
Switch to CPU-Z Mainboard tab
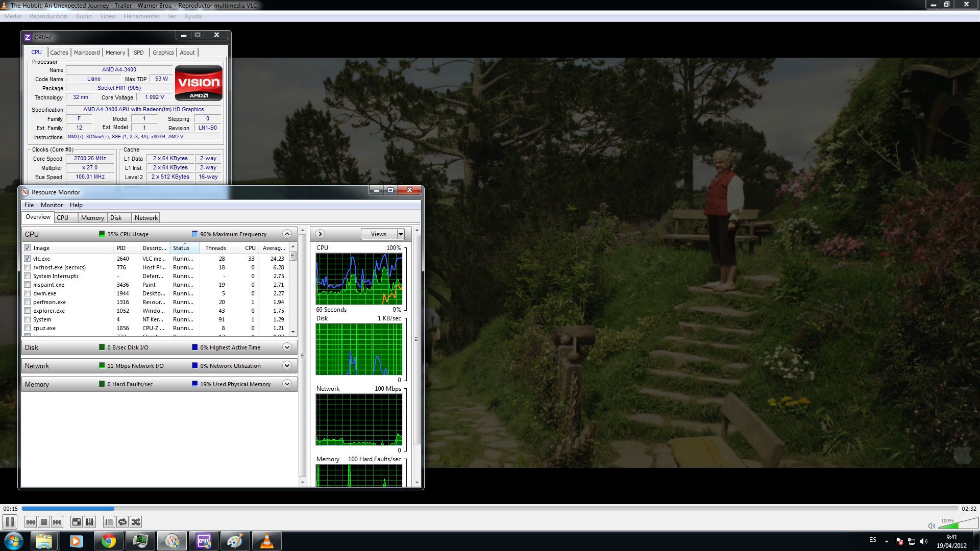[87, 53]
